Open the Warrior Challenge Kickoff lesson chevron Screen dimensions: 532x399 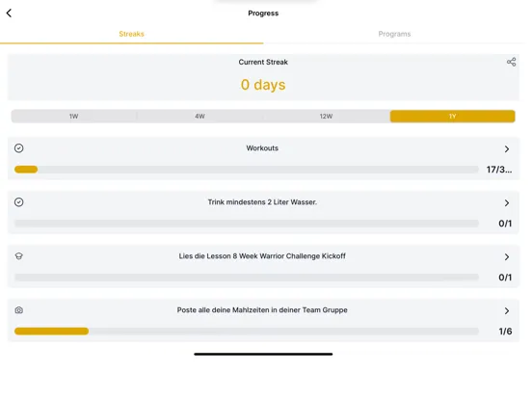507,256
